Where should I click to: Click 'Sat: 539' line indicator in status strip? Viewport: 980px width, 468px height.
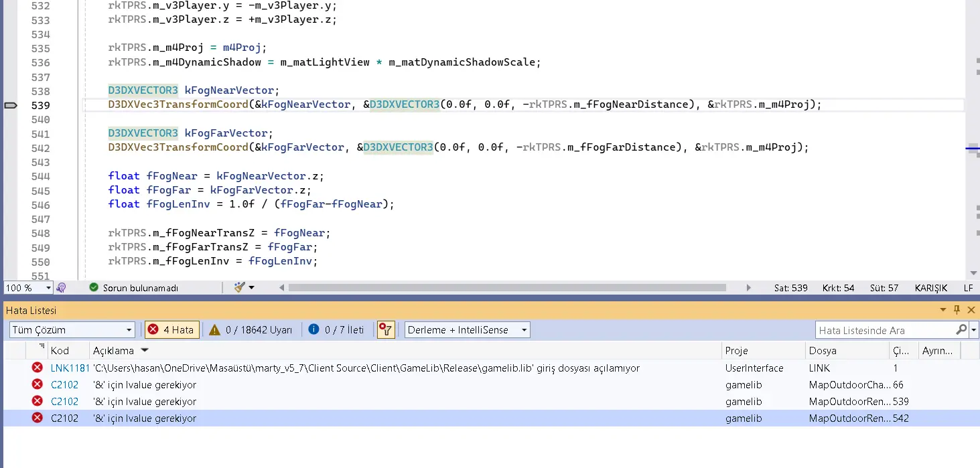791,288
